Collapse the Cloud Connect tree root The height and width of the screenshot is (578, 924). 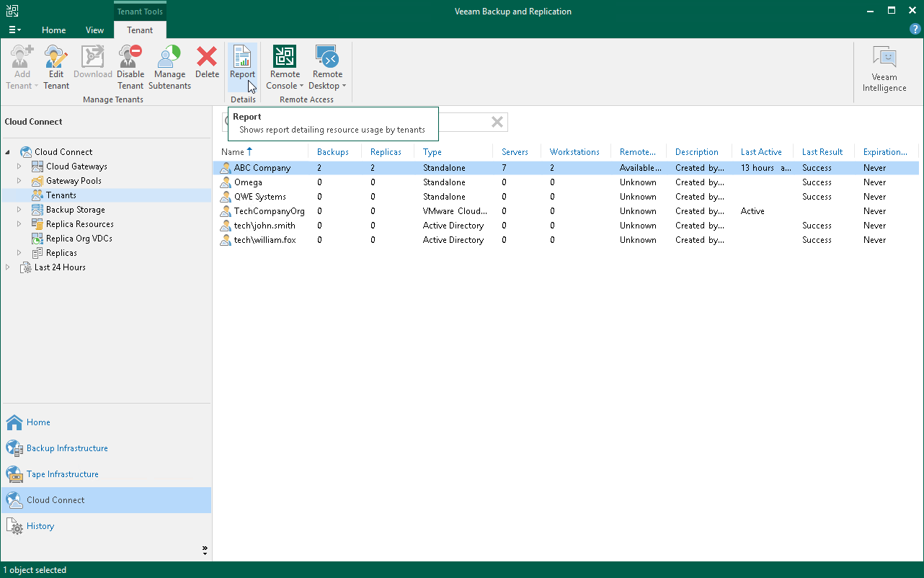(x=8, y=152)
